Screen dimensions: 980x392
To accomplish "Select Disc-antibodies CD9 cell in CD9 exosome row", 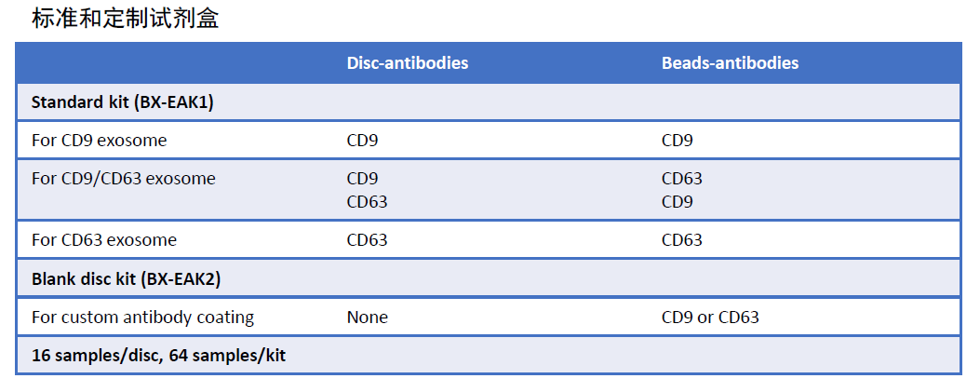I will pos(363,141).
